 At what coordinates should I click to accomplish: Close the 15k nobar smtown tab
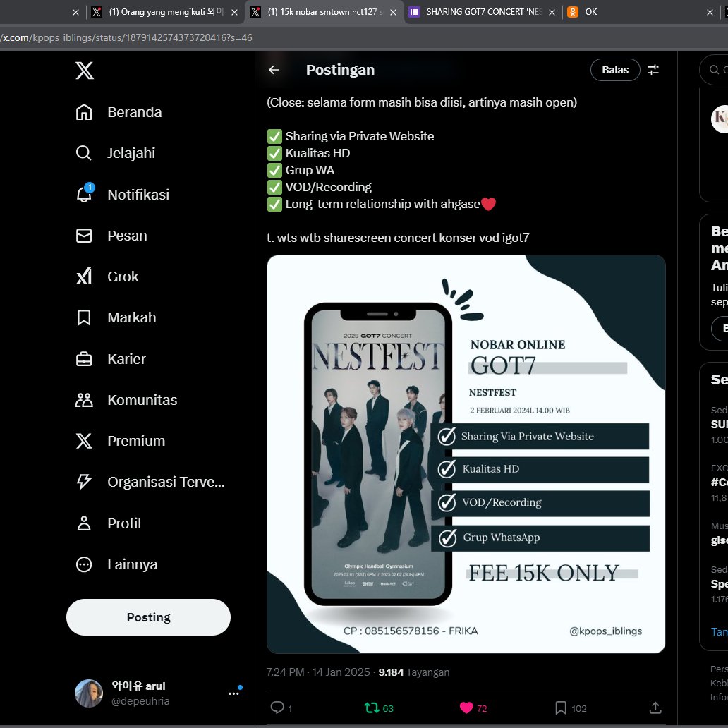tap(393, 13)
